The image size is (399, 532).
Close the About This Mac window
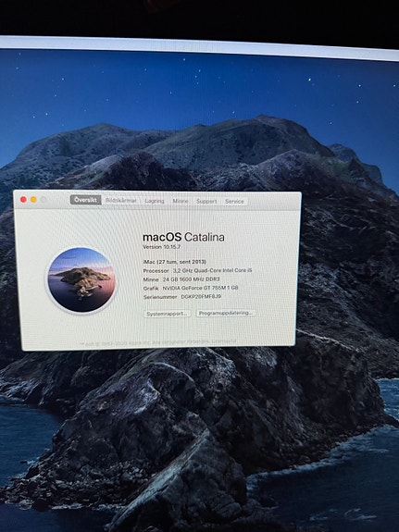(x=23, y=200)
